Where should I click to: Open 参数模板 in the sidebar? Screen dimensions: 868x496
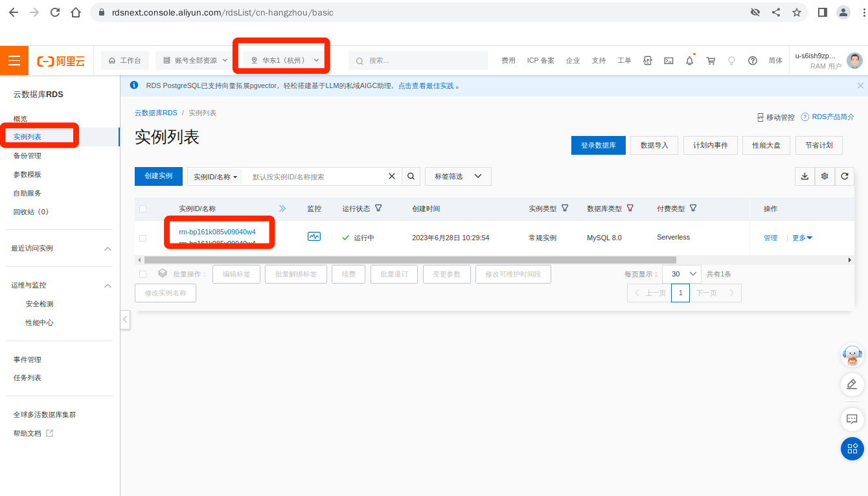click(27, 174)
